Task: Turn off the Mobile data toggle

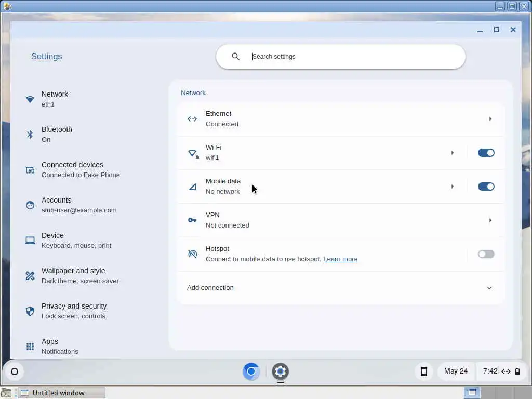Action: (x=486, y=187)
